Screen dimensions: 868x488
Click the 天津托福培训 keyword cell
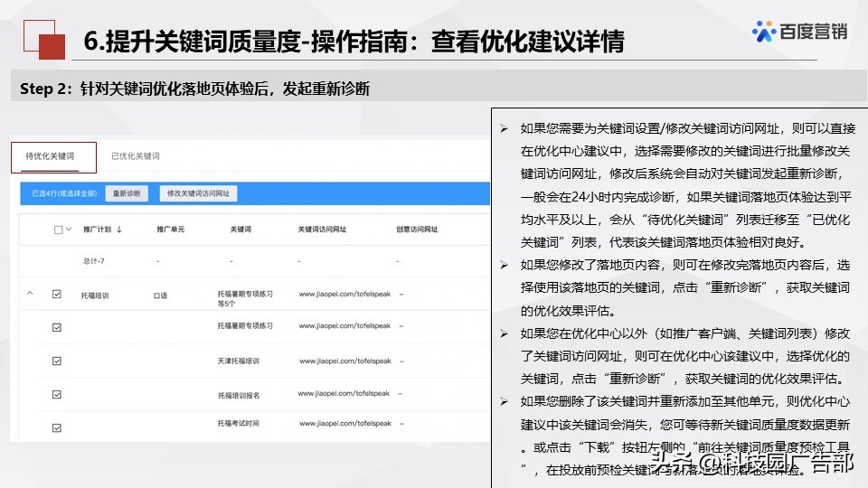(238, 361)
